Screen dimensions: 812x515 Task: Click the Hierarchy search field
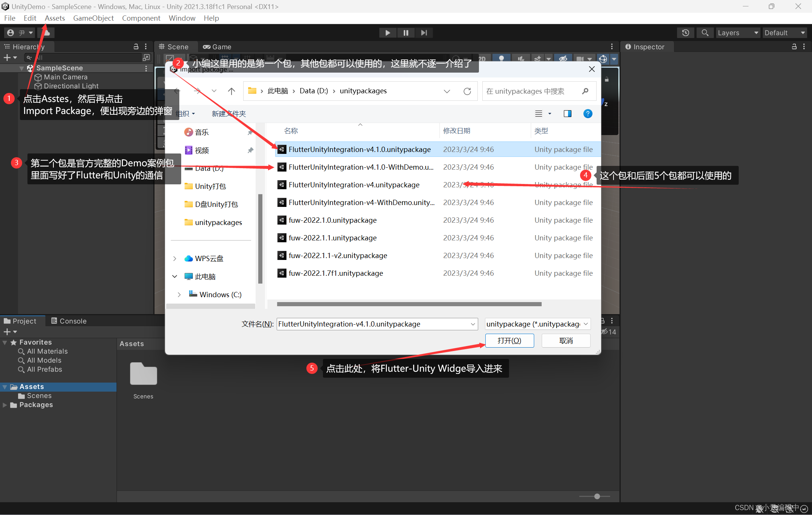83,58
